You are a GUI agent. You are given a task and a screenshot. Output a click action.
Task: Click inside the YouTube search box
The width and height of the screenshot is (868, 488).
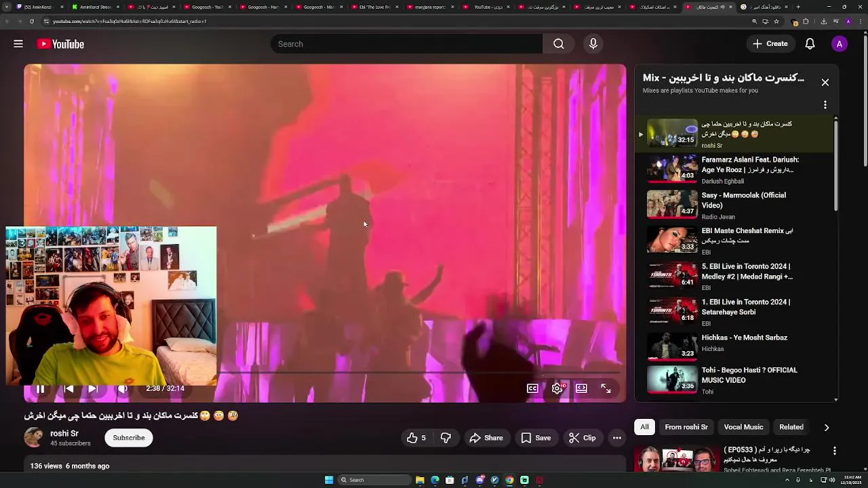tap(407, 44)
